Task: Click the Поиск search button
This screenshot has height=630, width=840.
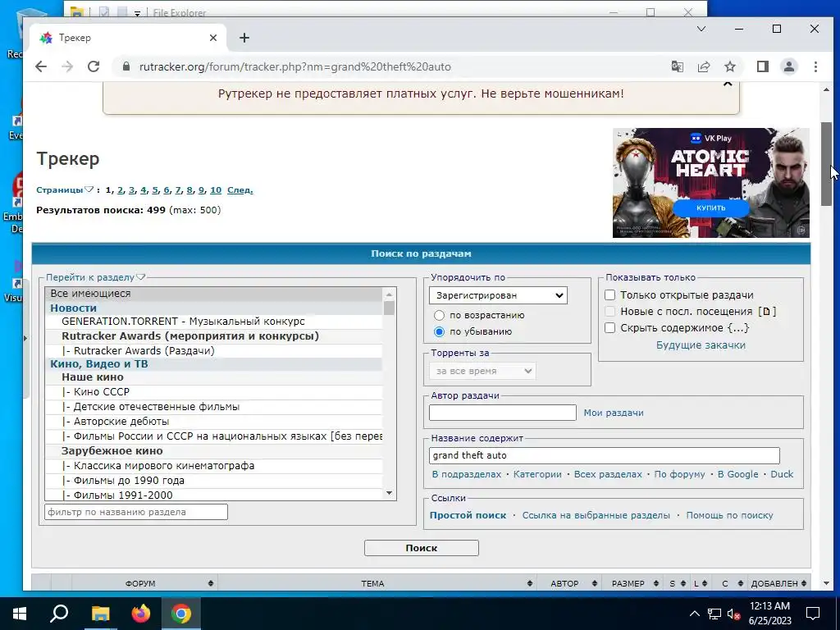Action: pos(421,547)
